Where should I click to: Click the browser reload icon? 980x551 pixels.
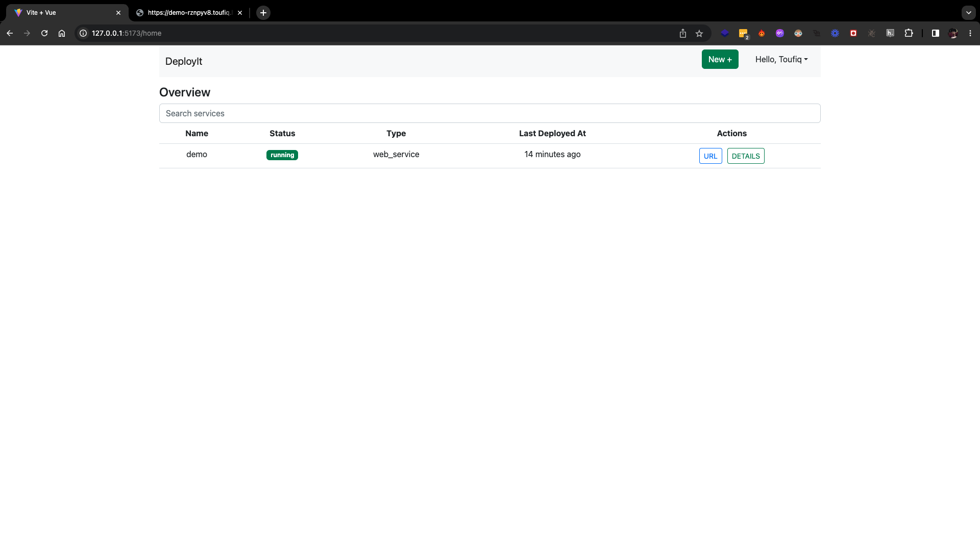(x=44, y=33)
